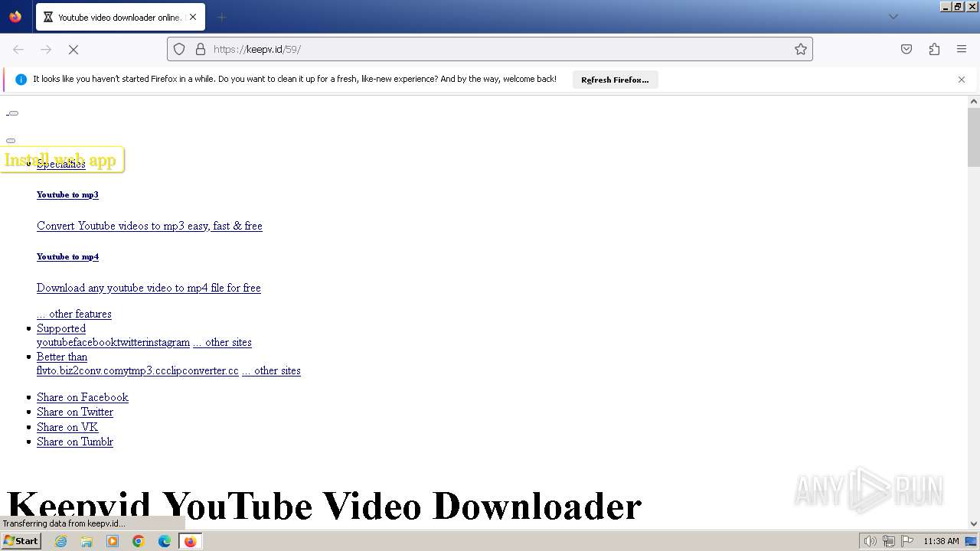Launch Google Chrome from the taskbar

(x=139, y=541)
